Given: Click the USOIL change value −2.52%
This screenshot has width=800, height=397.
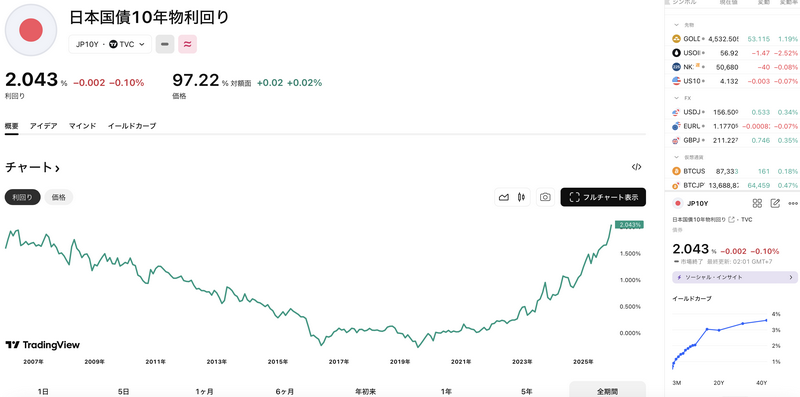Looking at the screenshot, I should [x=785, y=53].
